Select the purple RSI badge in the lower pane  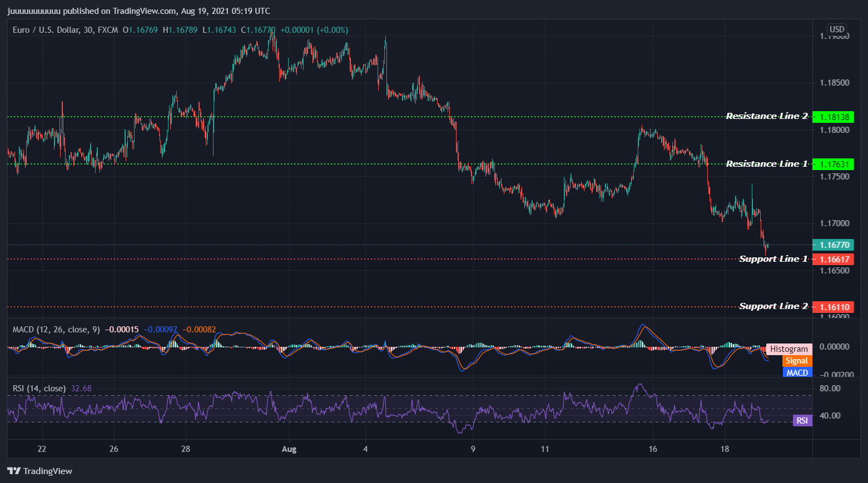coord(801,421)
